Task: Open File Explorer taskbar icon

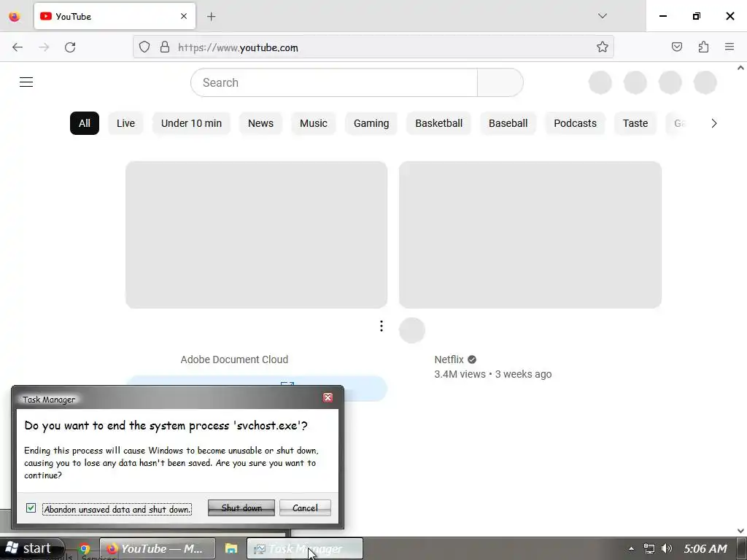Action: pyautogui.click(x=231, y=548)
